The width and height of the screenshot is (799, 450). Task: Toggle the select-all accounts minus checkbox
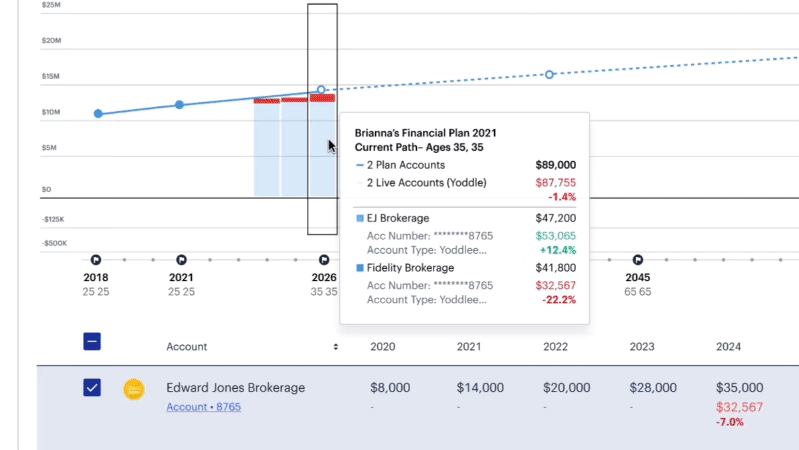click(92, 341)
